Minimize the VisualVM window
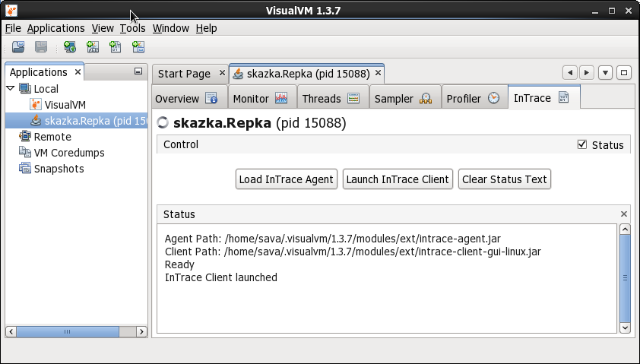Image resolution: width=640 pixels, height=364 pixels. click(594, 11)
